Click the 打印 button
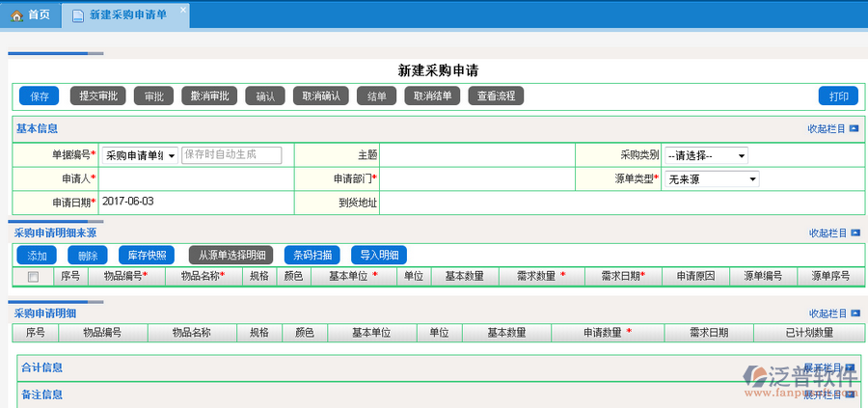The width and height of the screenshot is (868, 408). coord(838,96)
